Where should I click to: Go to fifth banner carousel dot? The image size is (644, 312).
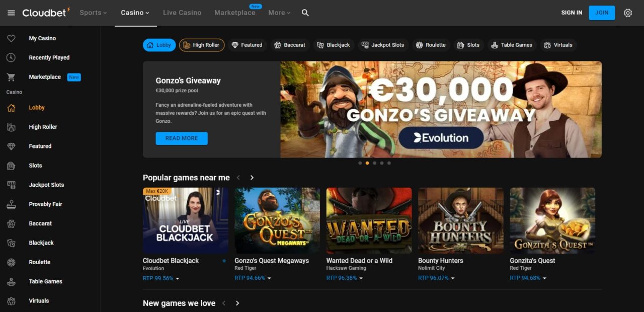[389, 163]
